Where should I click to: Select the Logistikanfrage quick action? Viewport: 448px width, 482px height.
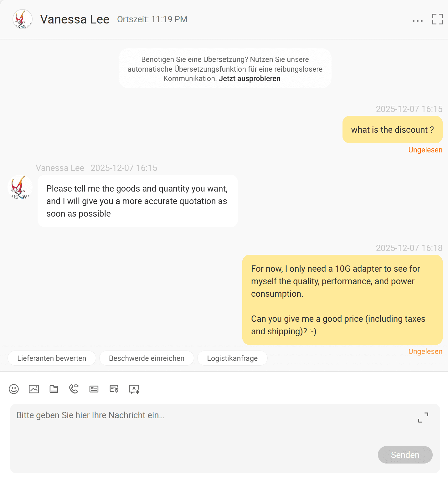[x=232, y=358]
